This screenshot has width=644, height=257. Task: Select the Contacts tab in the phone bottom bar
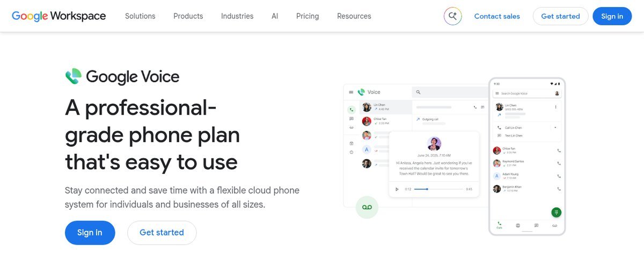tap(518, 225)
